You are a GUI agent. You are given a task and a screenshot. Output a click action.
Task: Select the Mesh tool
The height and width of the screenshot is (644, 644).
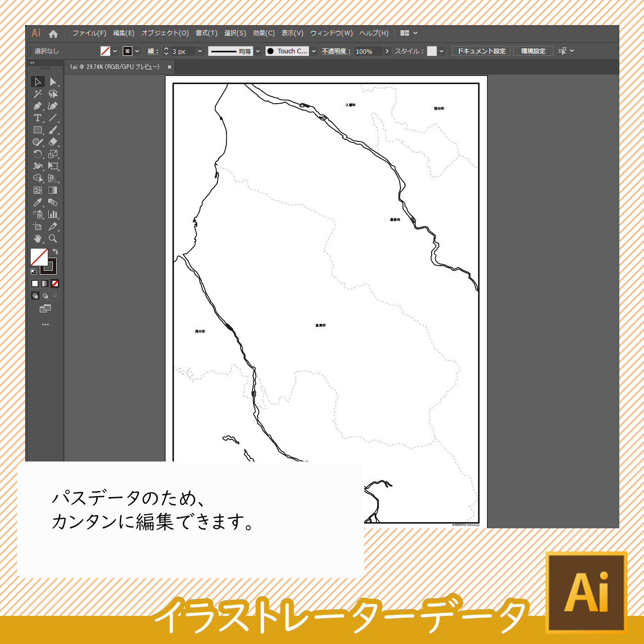(38, 190)
